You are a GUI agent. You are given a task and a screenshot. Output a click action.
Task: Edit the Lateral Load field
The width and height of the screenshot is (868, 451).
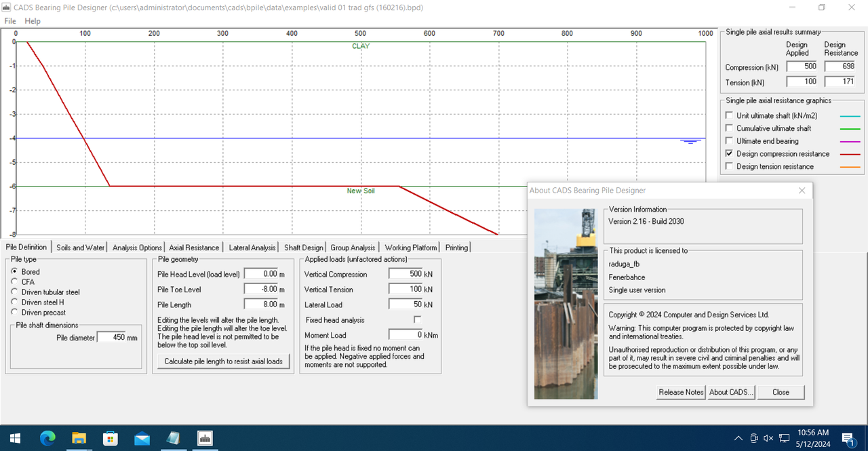tap(406, 305)
